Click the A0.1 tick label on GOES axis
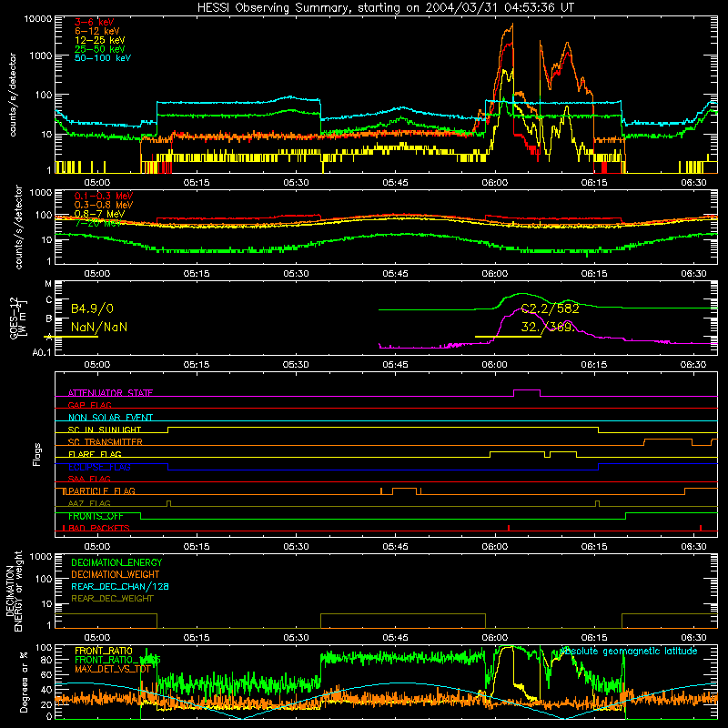Screen dimensions: 728x728 tap(41, 352)
